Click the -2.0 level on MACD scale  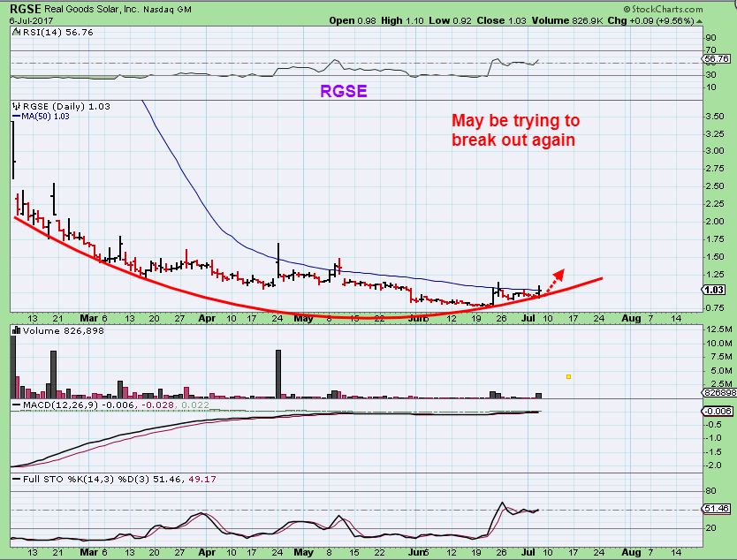pyautogui.click(x=714, y=465)
